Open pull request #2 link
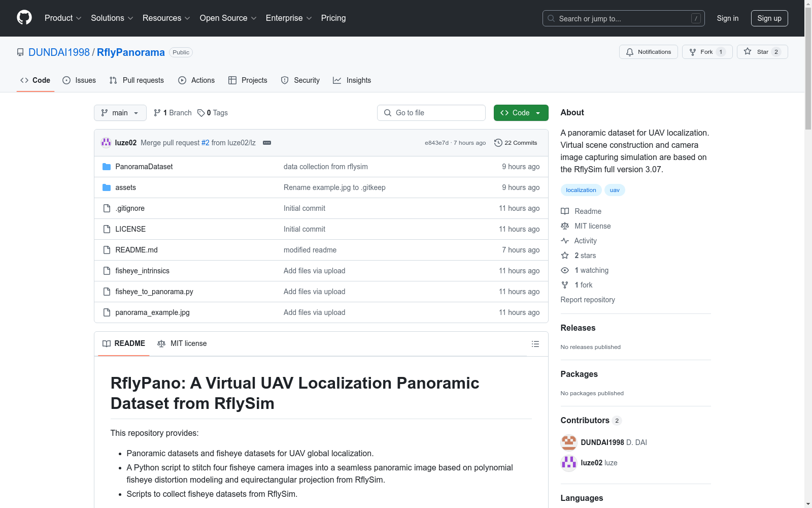 (x=206, y=143)
